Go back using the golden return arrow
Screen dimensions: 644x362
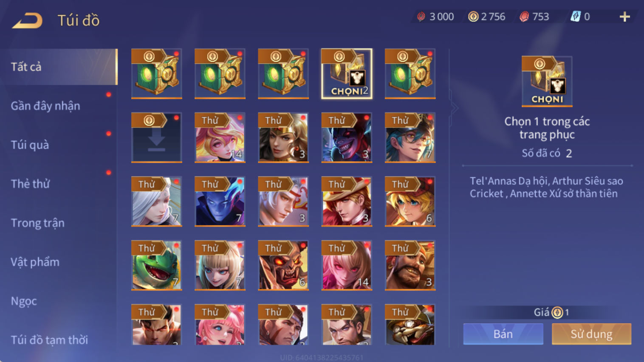tap(27, 20)
